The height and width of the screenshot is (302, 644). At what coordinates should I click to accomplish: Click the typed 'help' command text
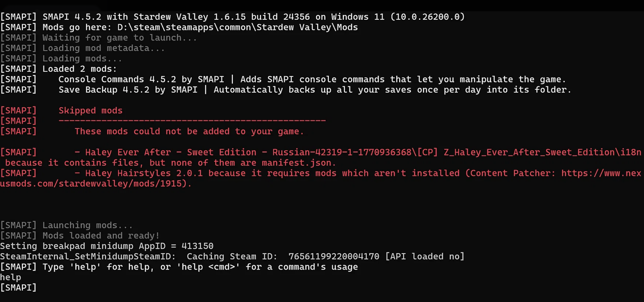click(x=10, y=277)
